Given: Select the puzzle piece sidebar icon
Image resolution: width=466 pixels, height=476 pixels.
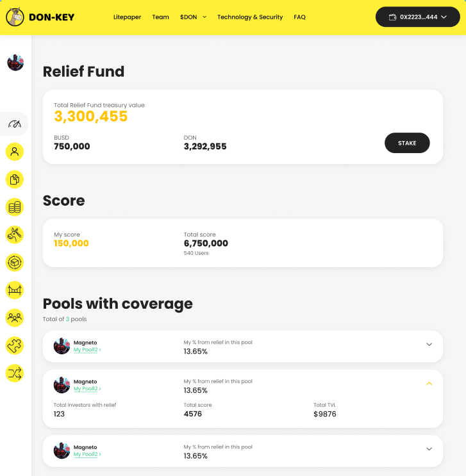Looking at the screenshot, I should pyautogui.click(x=15, y=345).
